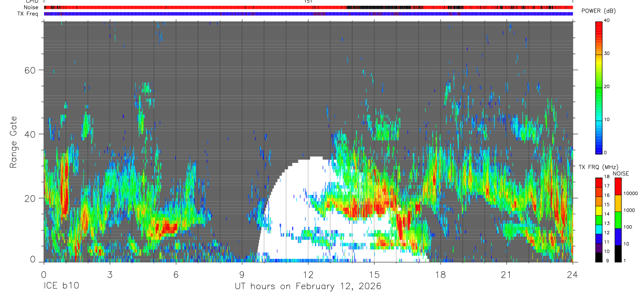Click the '12' label on the TX FRQ scale
The width and height of the screenshot is (644, 297).
(x=607, y=232)
